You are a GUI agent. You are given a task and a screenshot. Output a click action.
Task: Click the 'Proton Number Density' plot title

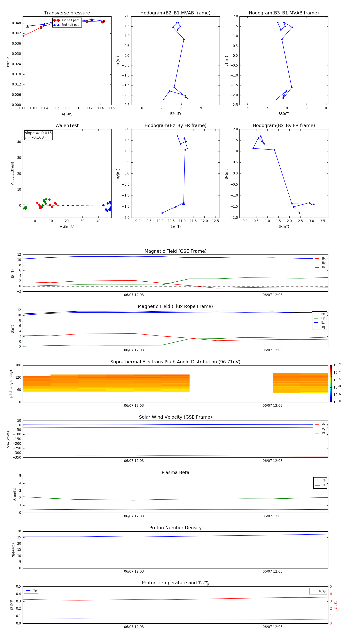point(175,528)
